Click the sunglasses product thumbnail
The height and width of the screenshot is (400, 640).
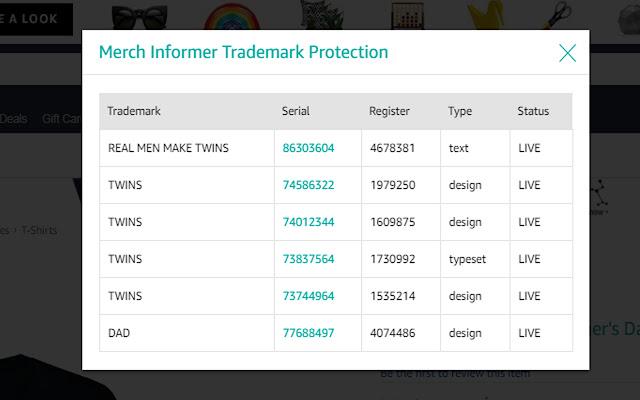(x=140, y=16)
